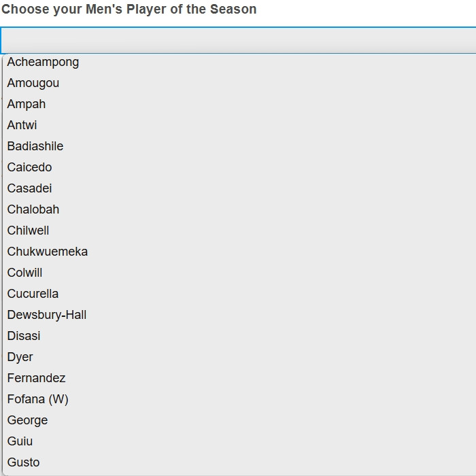Select Cucurella as your choice

pos(239,294)
